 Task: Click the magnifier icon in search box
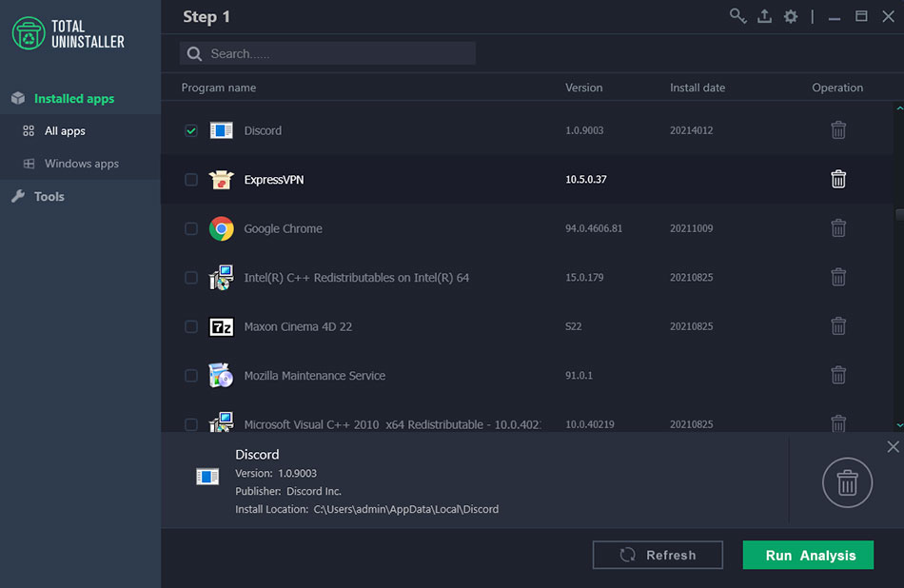(194, 53)
